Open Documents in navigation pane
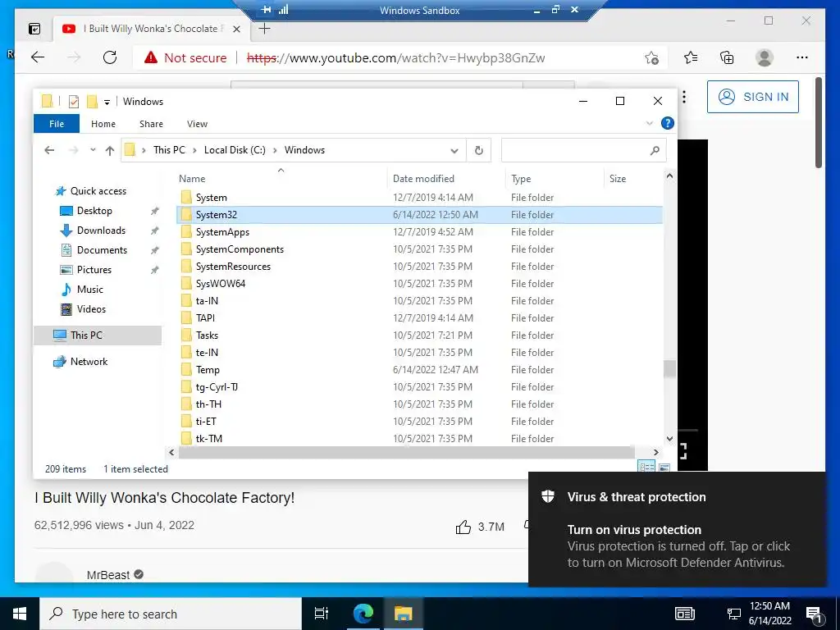Image resolution: width=840 pixels, height=630 pixels. [102, 250]
